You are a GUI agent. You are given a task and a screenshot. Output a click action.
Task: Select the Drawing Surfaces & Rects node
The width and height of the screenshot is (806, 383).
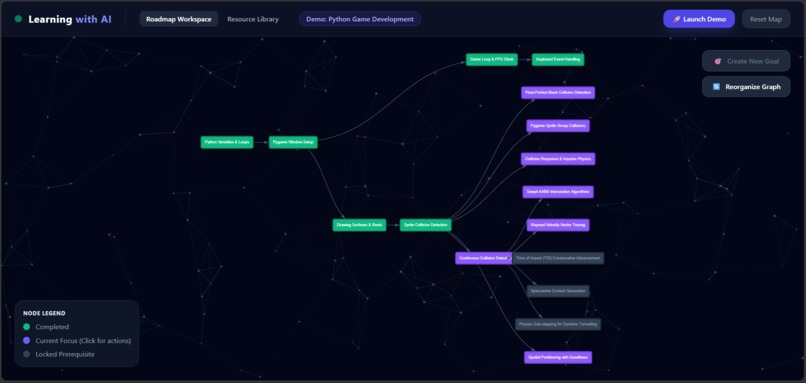(x=359, y=225)
